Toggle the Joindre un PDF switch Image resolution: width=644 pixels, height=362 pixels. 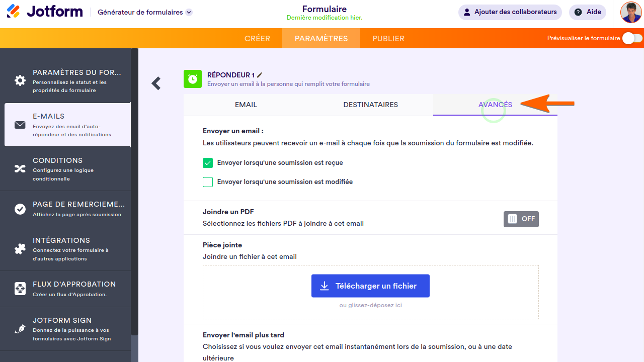(521, 219)
